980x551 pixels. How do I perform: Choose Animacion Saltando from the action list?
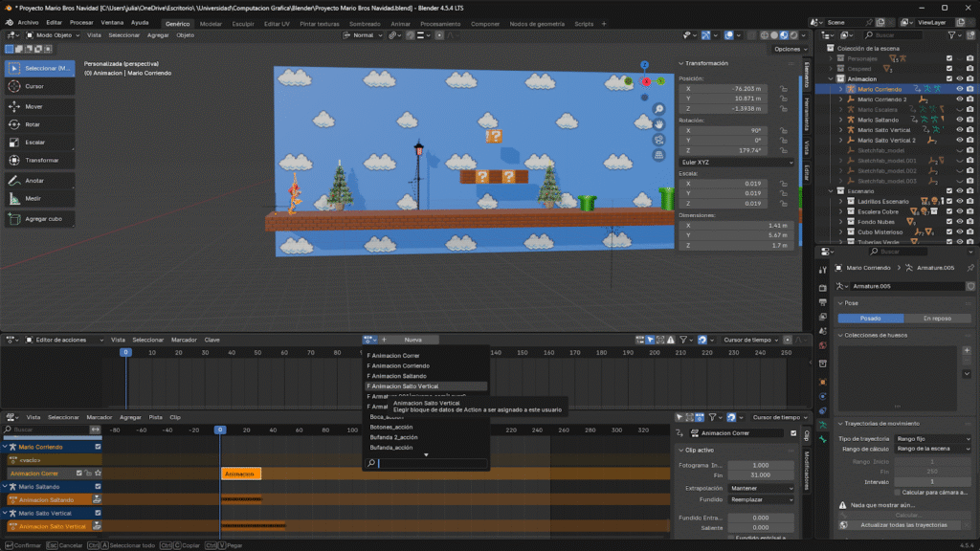click(399, 376)
